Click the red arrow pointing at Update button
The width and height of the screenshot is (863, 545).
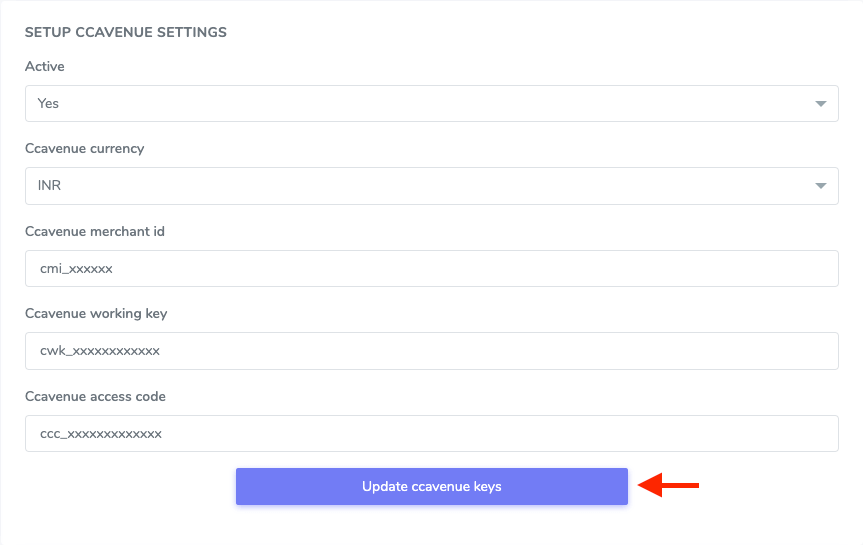[669, 486]
